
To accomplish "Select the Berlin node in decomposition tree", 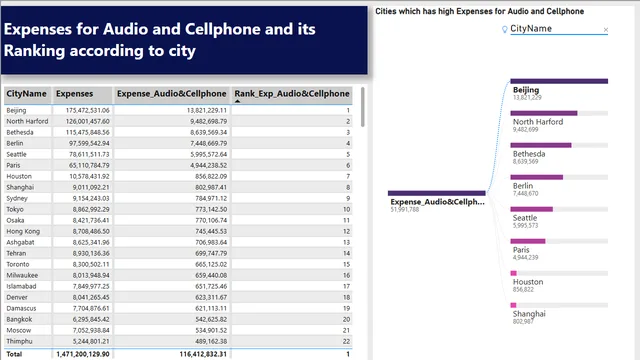I will pos(559,185).
